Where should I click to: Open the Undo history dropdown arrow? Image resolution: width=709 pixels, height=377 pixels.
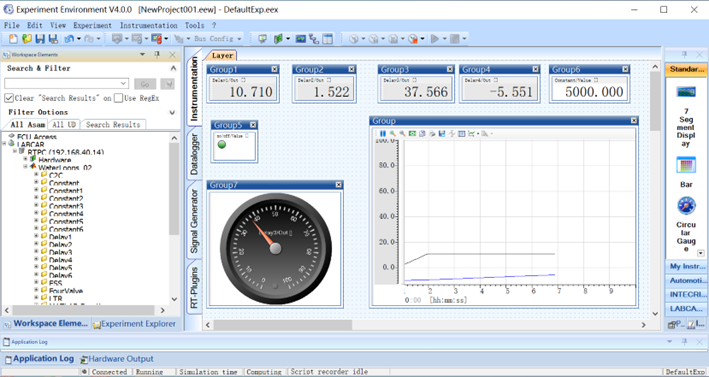tap(78, 39)
